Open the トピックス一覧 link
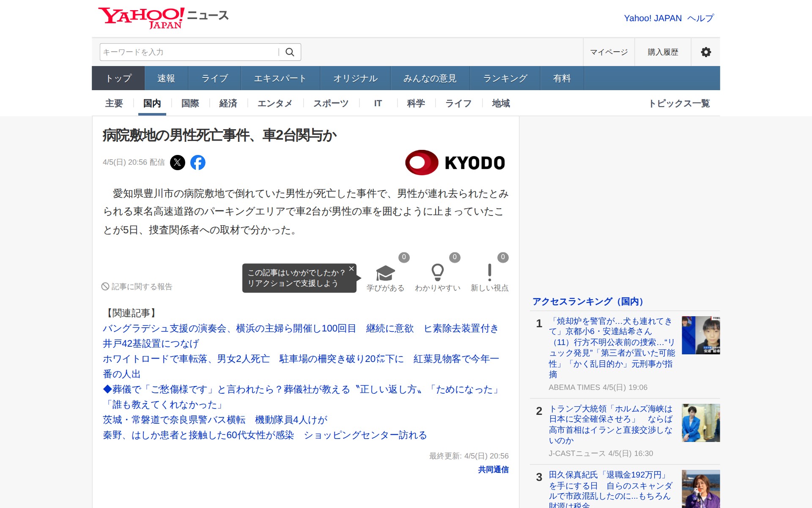The width and height of the screenshot is (812, 508). click(680, 103)
